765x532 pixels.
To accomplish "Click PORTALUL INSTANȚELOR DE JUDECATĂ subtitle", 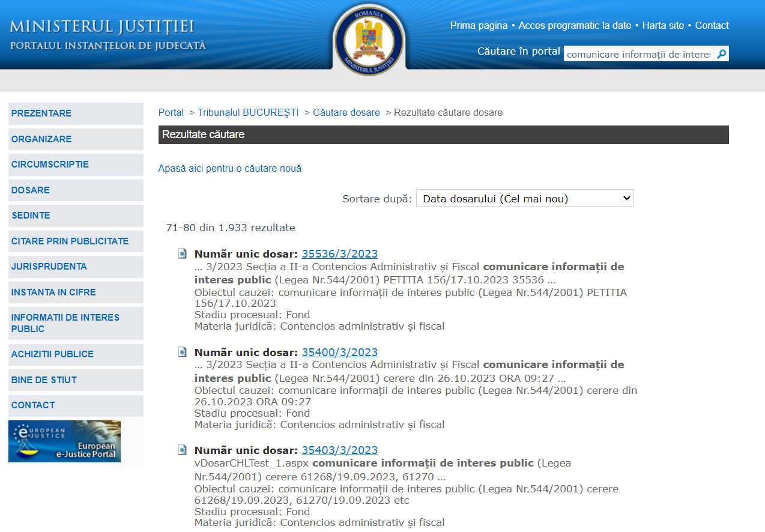I will (x=108, y=46).
